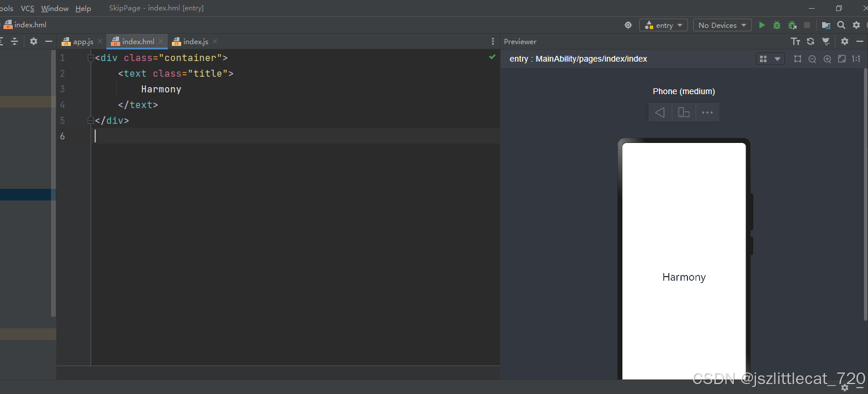Click the fold end marker on line 5
Screen dimensions: 868x394
click(90, 120)
